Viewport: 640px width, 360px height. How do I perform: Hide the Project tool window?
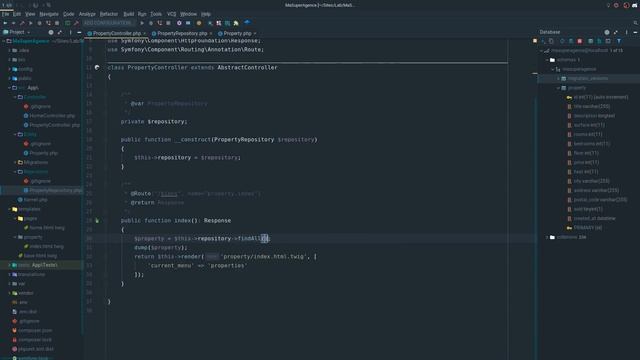coord(79,32)
